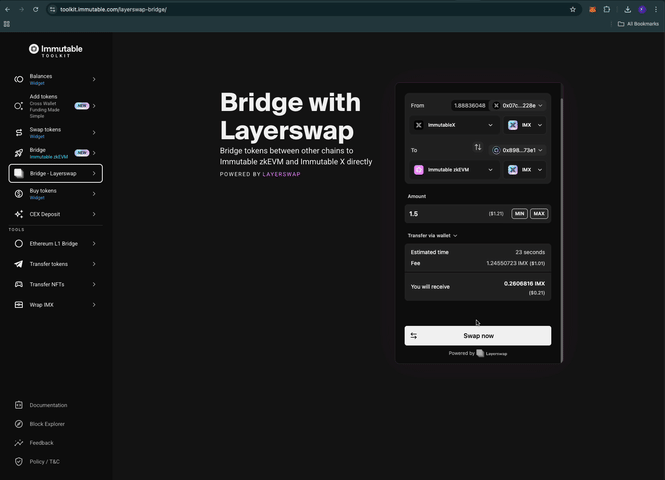Screen dimensions: 665x480
Task: Open the Feedback link
Action: tap(42, 443)
